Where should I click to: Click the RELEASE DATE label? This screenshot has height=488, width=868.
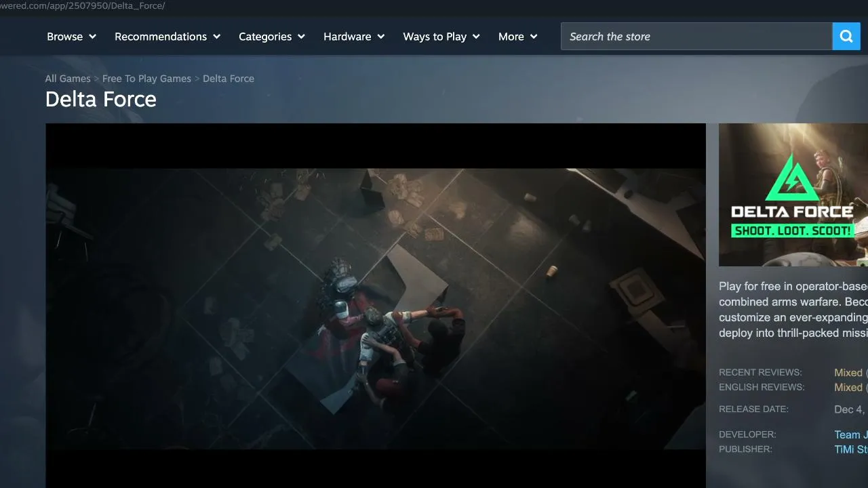(x=753, y=409)
